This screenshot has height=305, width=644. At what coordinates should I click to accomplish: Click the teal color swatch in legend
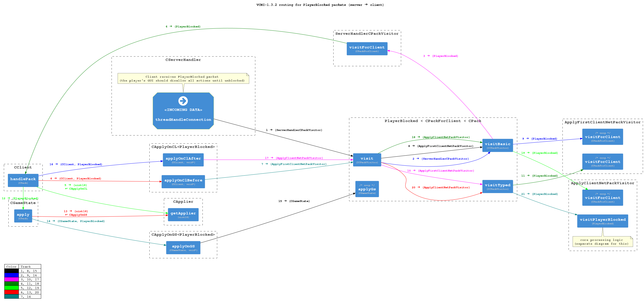click(x=11, y=296)
